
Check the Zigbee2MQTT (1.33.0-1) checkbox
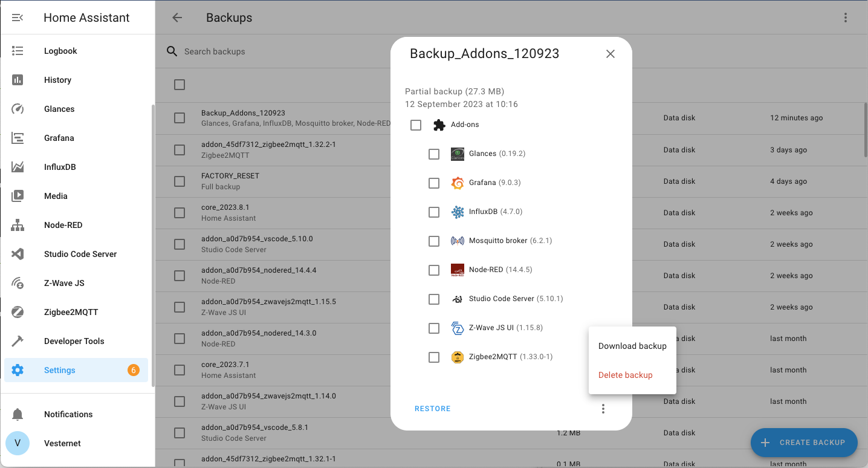pyautogui.click(x=434, y=357)
